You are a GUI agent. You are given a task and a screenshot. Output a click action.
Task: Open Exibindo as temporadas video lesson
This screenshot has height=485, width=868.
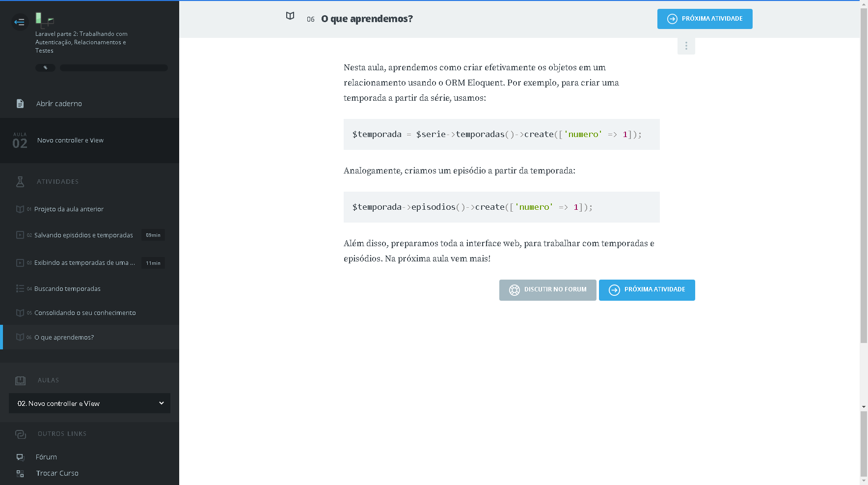click(x=84, y=263)
